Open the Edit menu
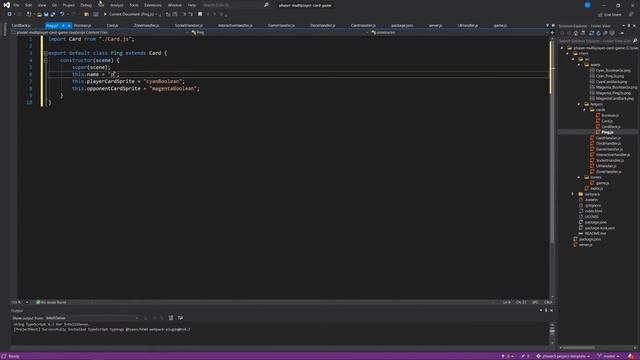 tap(28, 5)
